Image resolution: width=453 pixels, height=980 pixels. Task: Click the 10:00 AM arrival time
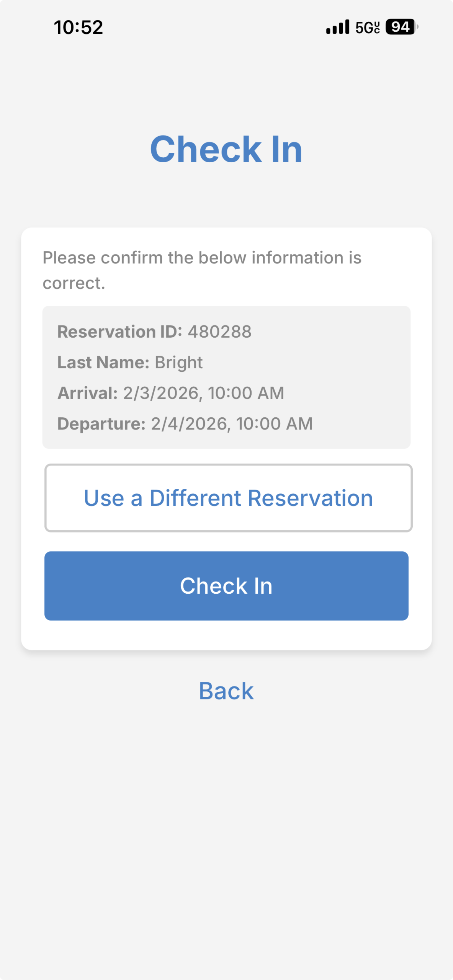pyautogui.click(x=246, y=393)
